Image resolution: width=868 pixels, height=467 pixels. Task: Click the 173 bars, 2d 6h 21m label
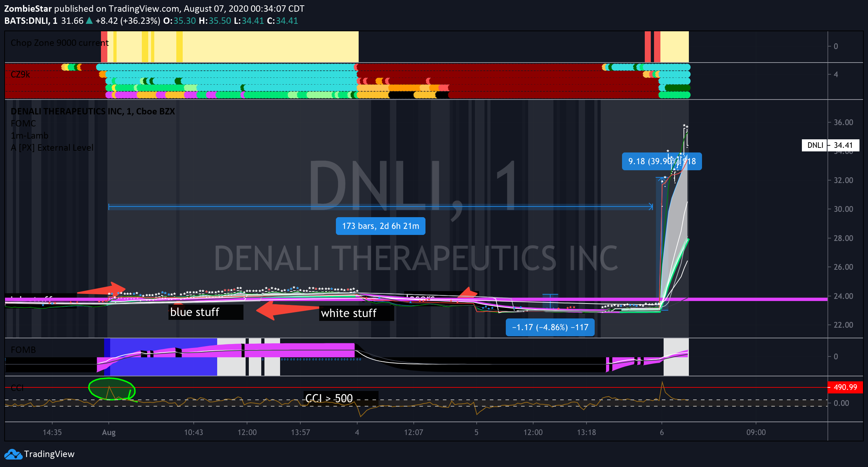380,226
